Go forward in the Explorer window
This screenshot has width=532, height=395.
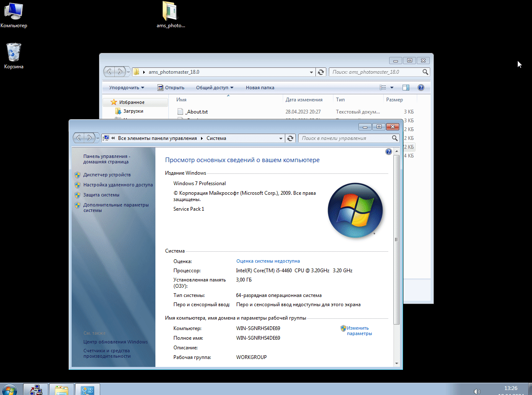coord(120,72)
